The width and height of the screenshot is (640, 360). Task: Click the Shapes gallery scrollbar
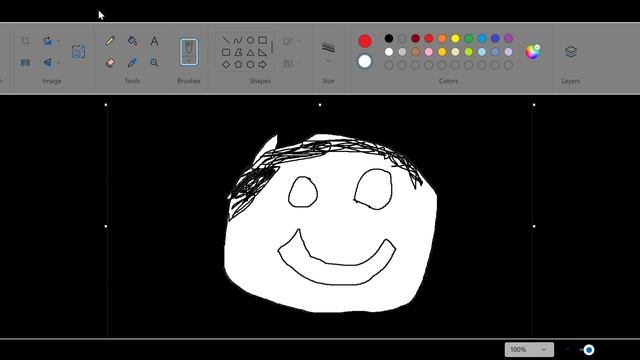point(272,47)
